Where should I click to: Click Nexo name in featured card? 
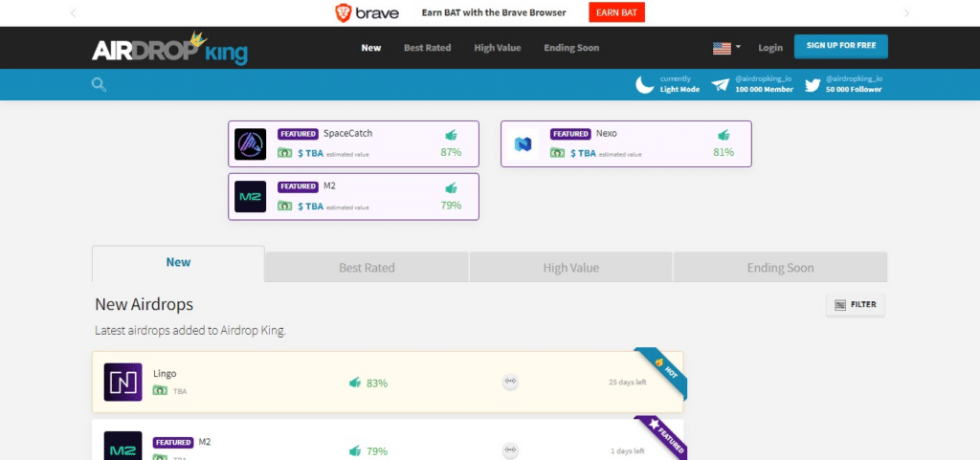(x=606, y=134)
